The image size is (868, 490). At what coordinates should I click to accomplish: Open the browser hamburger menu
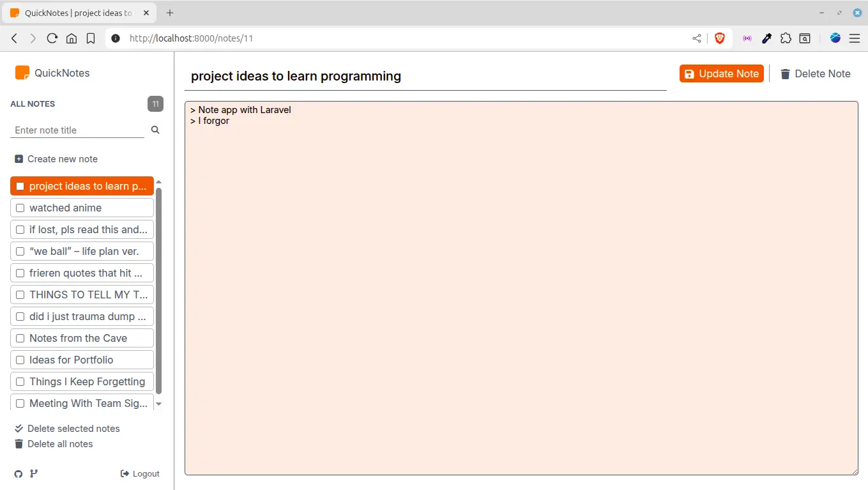click(x=854, y=38)
